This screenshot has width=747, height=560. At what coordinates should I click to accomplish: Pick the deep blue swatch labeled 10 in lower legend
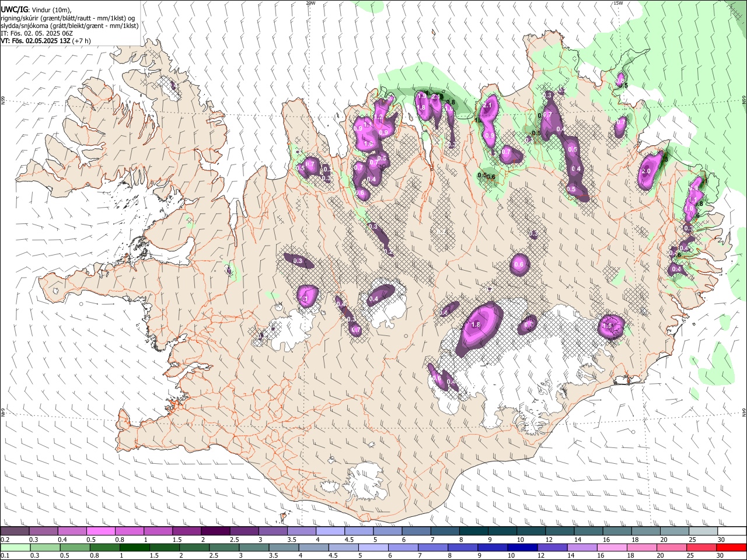[522, 547]
